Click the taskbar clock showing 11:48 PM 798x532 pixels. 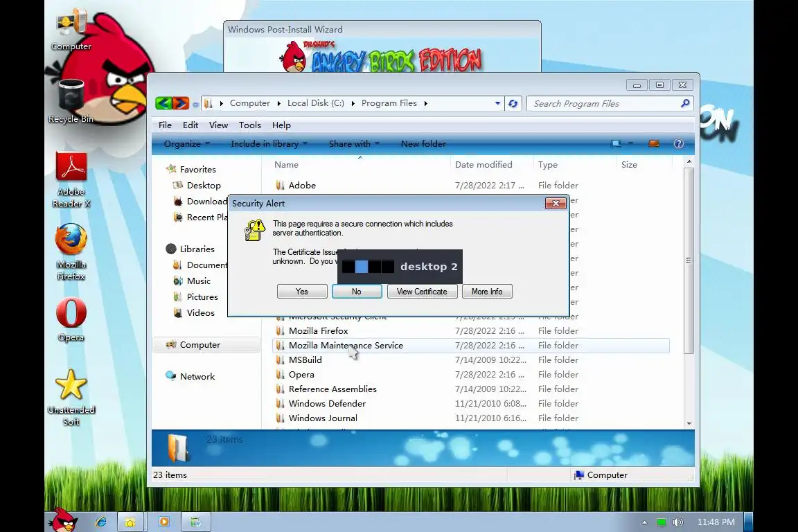[x=716, y=522]
